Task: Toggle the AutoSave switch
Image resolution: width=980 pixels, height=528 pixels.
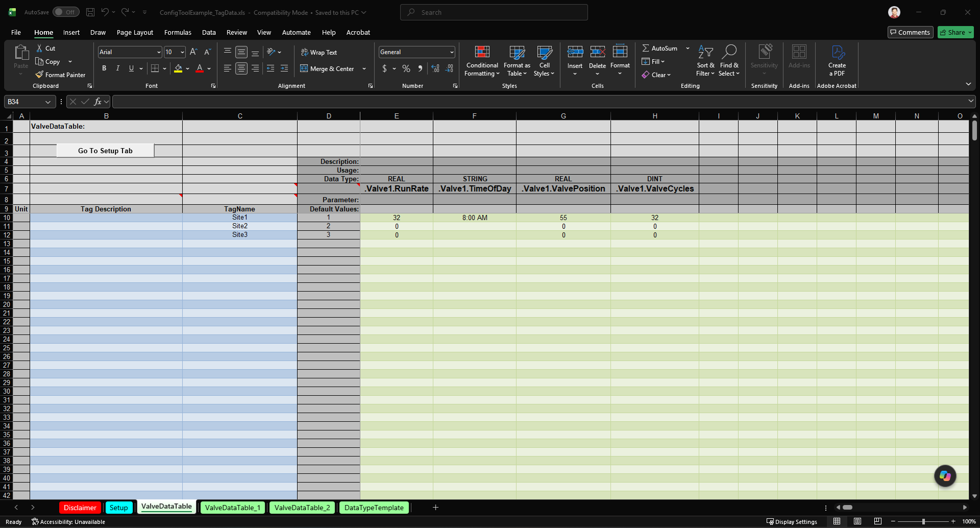Action: click(66, 12)
